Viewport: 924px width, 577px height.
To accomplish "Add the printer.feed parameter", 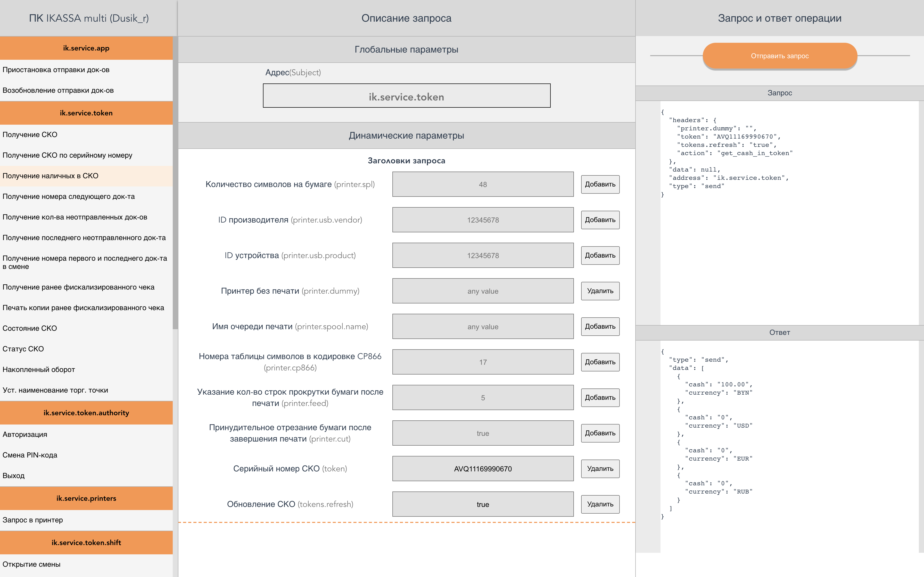I will click(600, 398).
